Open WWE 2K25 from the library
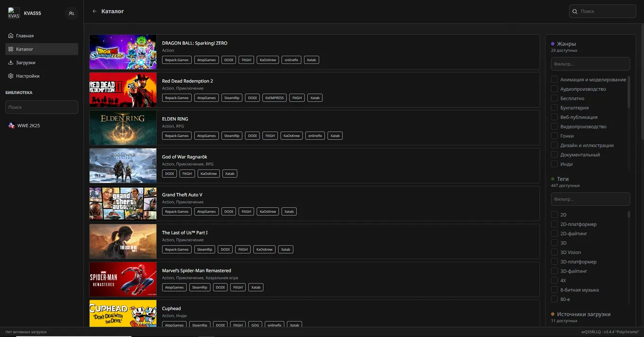The image size is (644, 337). click(x=42, y=126)
